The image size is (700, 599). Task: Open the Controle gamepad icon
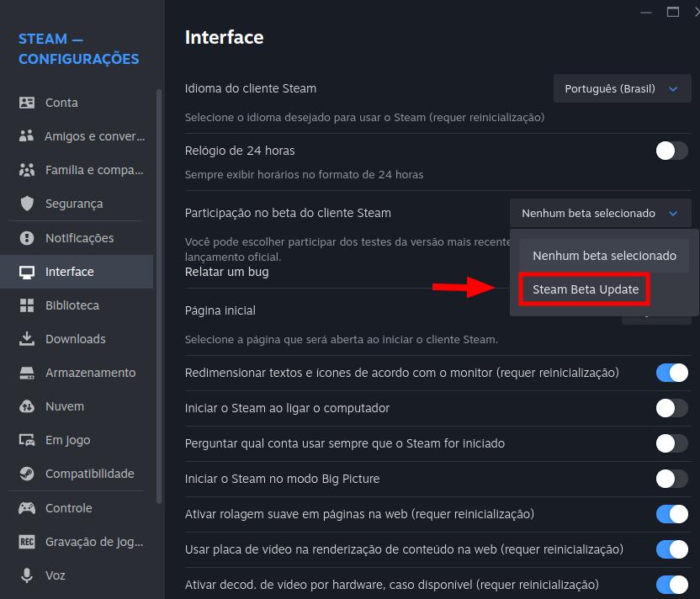(x=27, y=508)
